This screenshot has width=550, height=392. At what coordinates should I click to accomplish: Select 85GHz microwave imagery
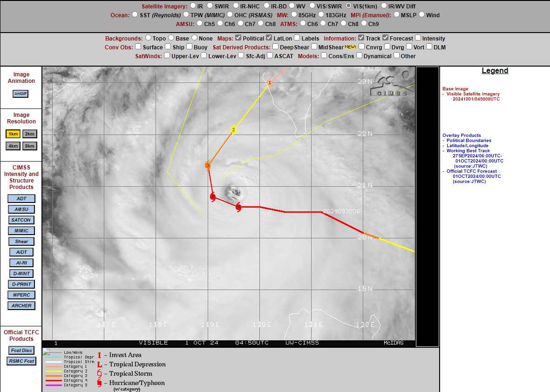coord(294,14)
